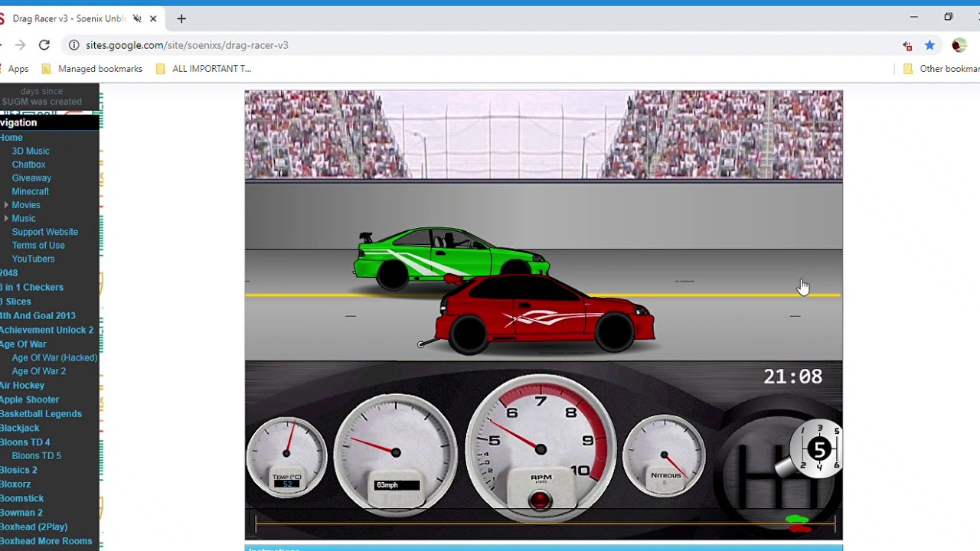
Task: Open a new tab with the plus button
Action: (181, 18)
